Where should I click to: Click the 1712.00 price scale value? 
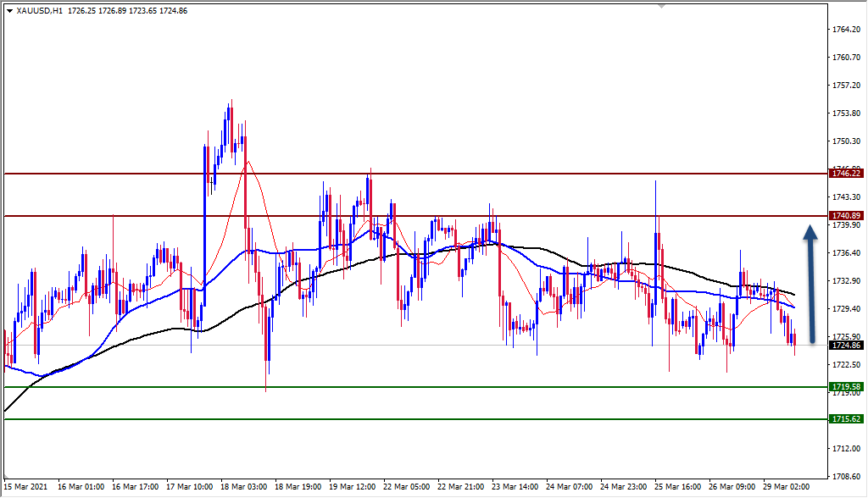click(x=847, y=448)
